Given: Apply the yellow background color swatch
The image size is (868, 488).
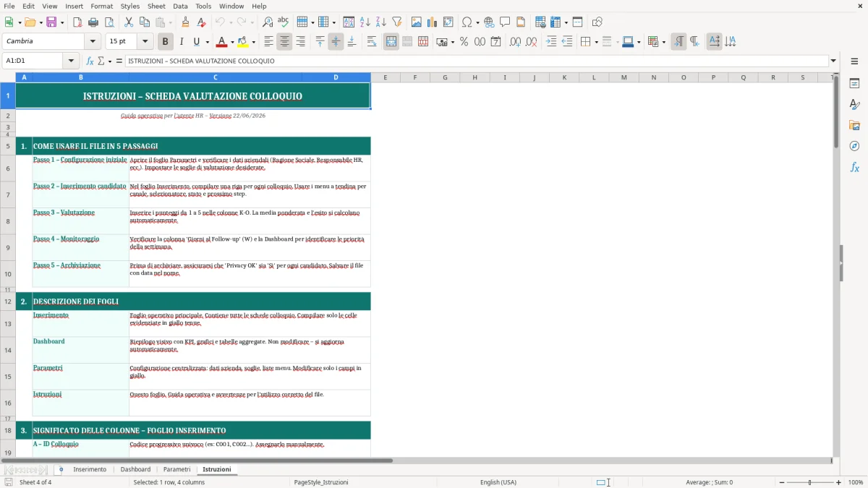Looking at the screenshot, I should (243, 42).
